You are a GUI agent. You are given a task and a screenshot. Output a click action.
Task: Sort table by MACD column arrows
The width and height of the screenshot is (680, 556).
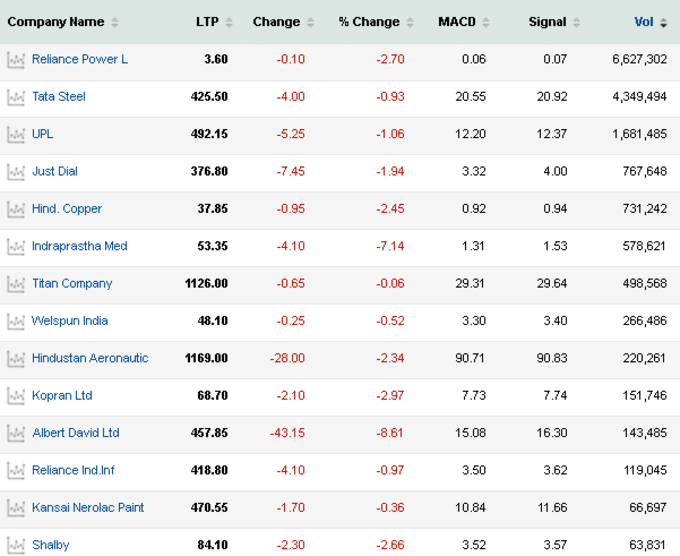486,22
